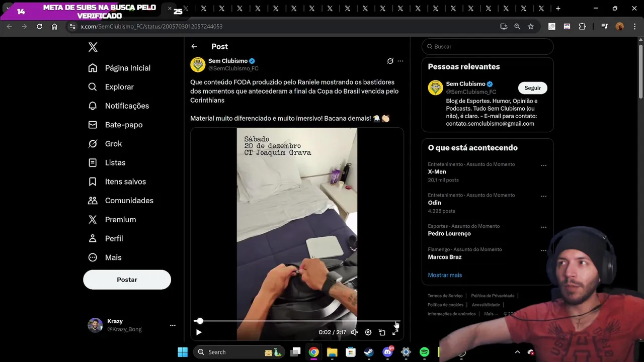Open Bate-papo messages
This screenshot has width=644, height=362.
[x=115, y=125]
